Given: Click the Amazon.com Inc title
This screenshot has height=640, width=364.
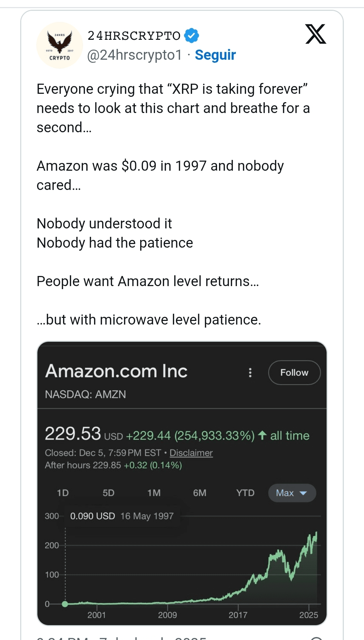Looking at the screenshot, I should click(x=116, y=371).
